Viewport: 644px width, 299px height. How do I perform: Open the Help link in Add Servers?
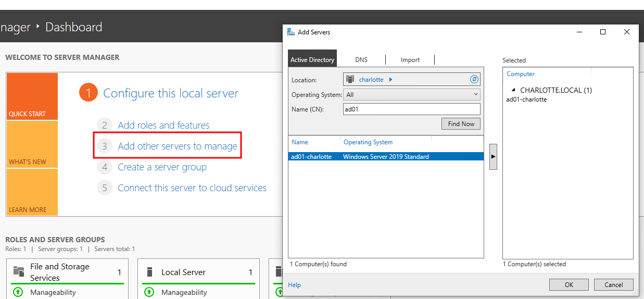click(x=294, y=285)
